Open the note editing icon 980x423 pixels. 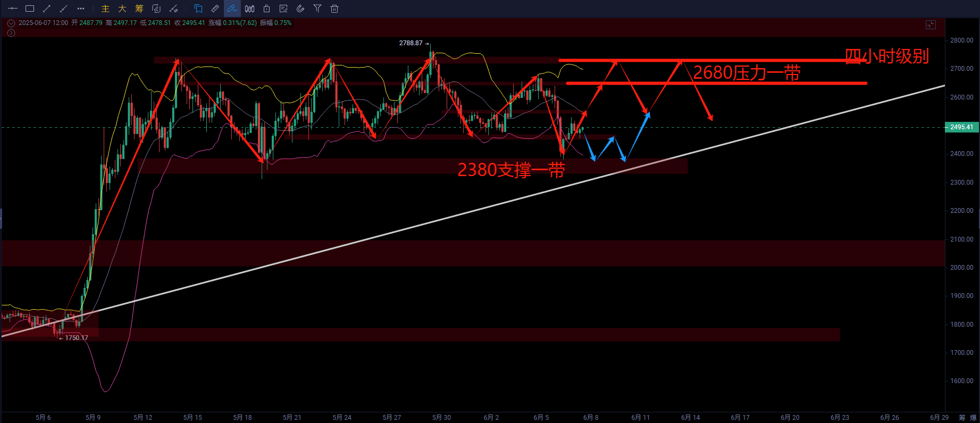point(283,9)
